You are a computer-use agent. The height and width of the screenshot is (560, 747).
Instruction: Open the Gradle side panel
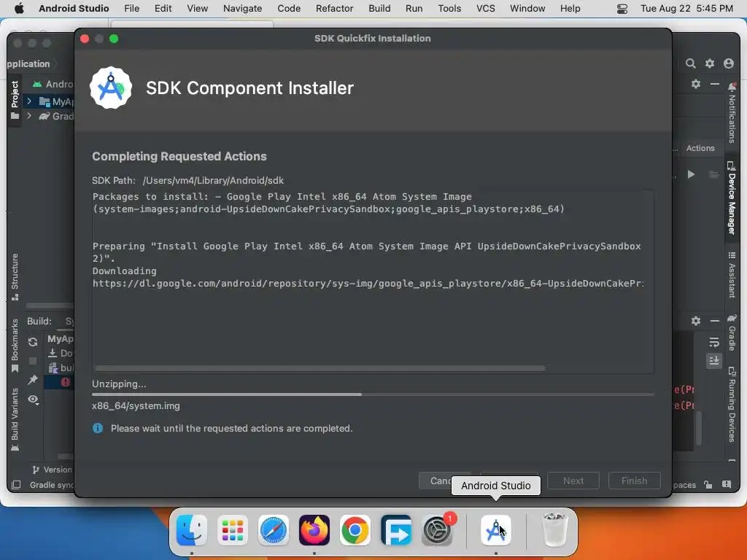point(732,332)
